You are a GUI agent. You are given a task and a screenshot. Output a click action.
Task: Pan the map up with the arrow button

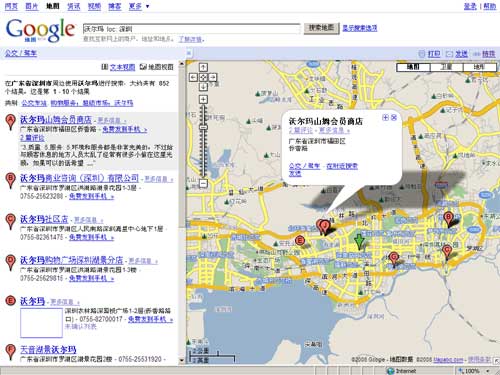203,67
